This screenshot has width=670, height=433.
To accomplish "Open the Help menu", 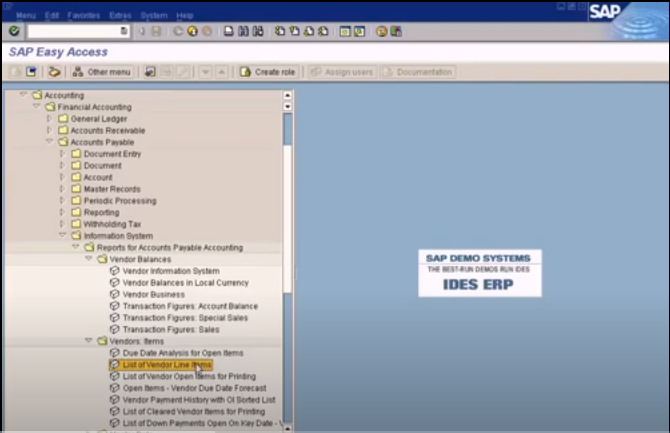I will 185,15.
